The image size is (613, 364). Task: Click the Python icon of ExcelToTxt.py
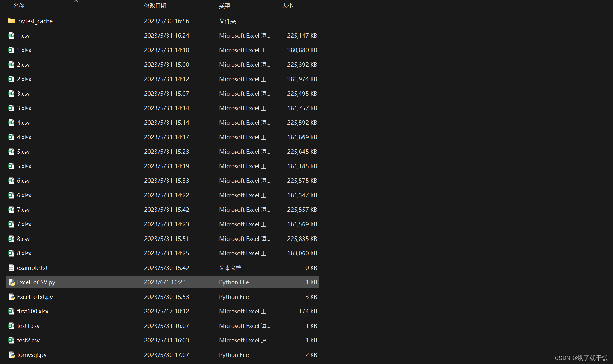12,297
